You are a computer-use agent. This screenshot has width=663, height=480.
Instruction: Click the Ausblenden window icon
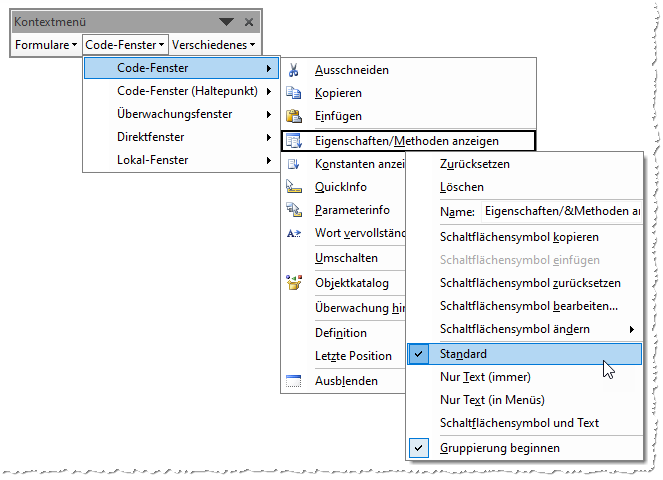(294, 381)
